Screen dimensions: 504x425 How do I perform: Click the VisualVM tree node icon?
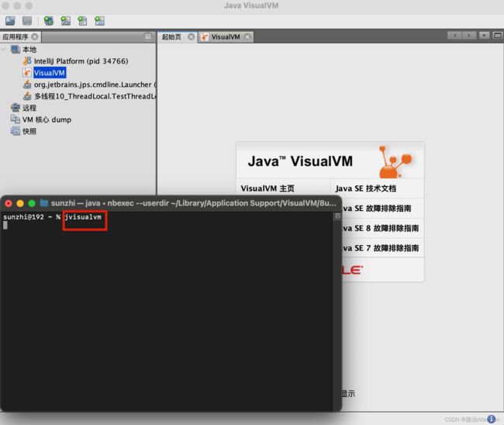point(27,73)
